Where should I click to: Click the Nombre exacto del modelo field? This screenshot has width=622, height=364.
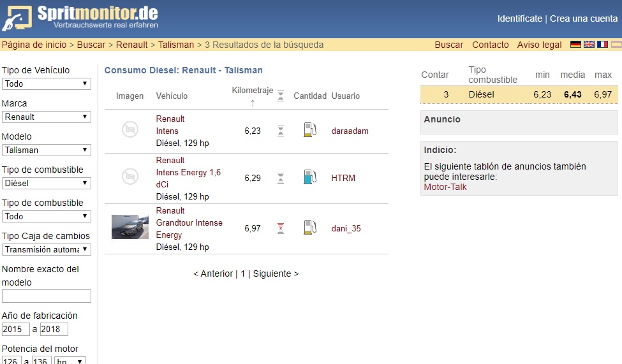[47, 296]
